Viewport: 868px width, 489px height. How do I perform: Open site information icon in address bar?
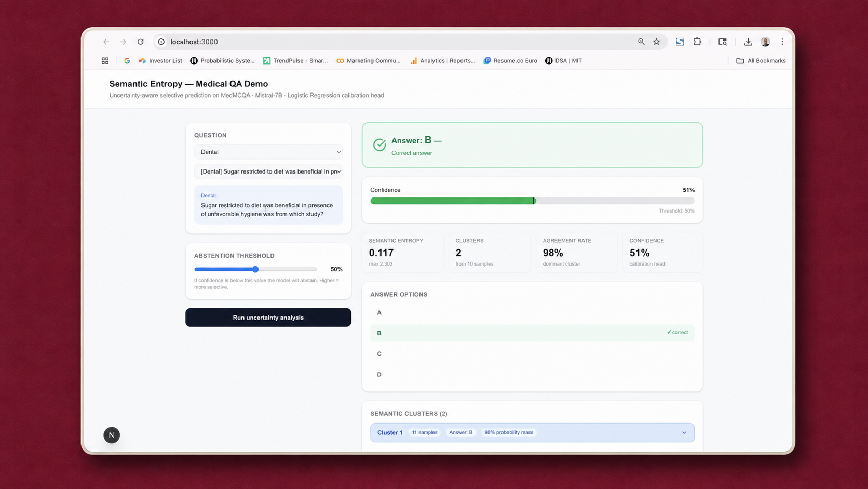coord(161,42)
